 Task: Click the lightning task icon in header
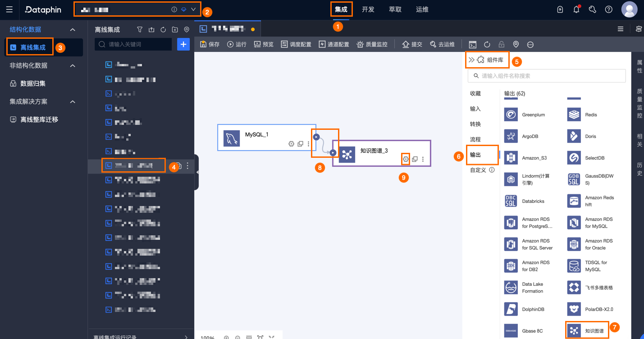[x=560, y=9]
